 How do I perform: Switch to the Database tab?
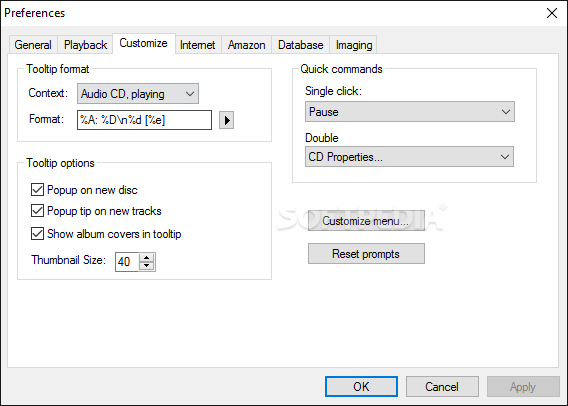click(301, 45)
